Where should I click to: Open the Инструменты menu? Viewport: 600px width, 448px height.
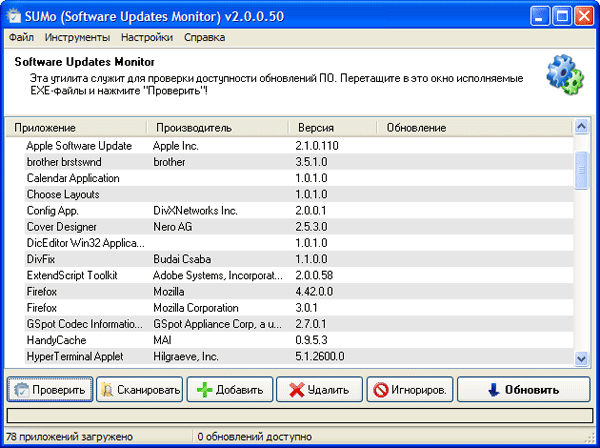tap(77, 37)
